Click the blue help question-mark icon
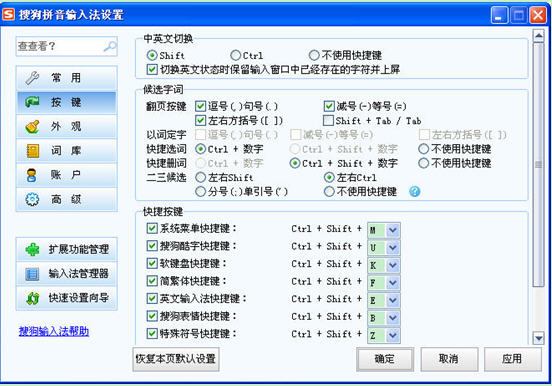The height and width of the screenshot is (386, 552). click(x=415, y=192)
